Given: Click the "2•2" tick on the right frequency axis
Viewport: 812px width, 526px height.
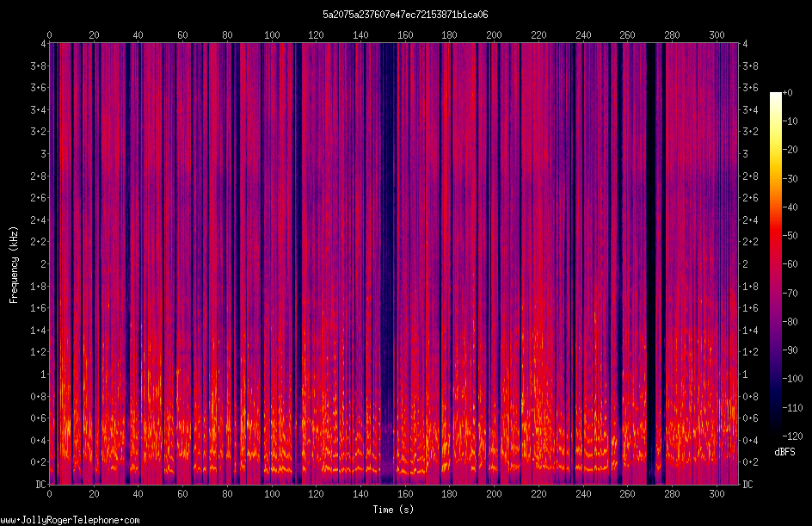Looking at the screenshot, I should (750, 242).
